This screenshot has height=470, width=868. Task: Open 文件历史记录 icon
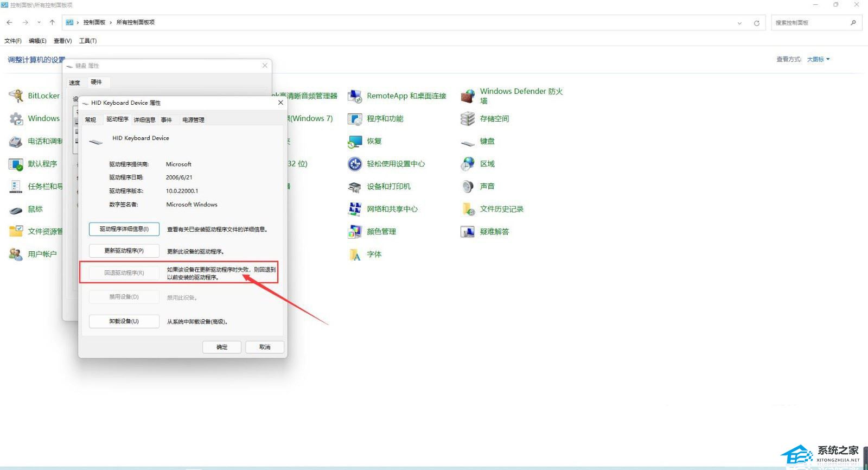point(468,209)
